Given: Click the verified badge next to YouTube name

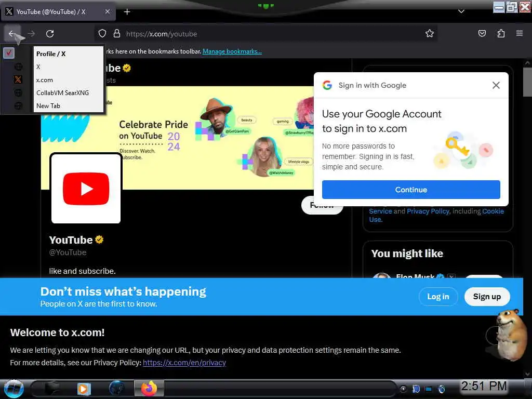Looking at the screenshot, I should pyautogui.click(x=99, y=240).
